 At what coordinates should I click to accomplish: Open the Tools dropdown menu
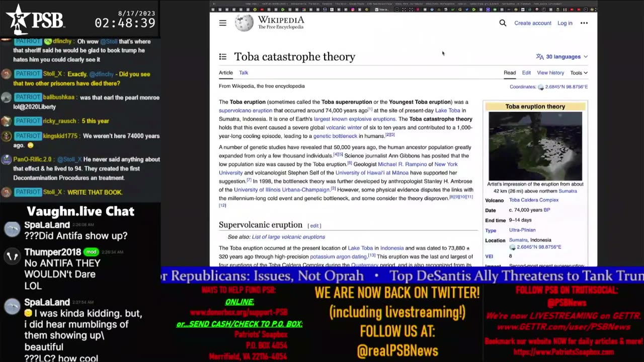579,73
